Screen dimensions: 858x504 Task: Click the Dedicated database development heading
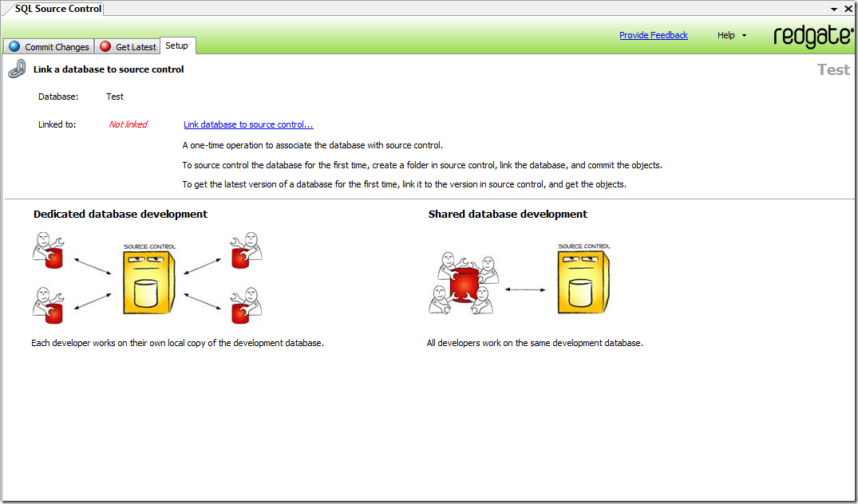pos(121,215)
